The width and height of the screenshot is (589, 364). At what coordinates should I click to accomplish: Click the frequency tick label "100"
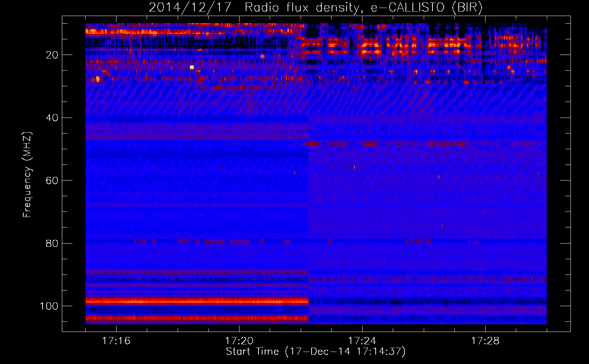(49, 306)
